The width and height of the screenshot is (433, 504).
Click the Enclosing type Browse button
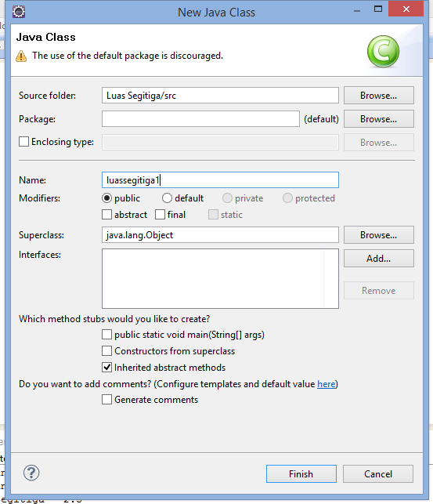(379, 143)
